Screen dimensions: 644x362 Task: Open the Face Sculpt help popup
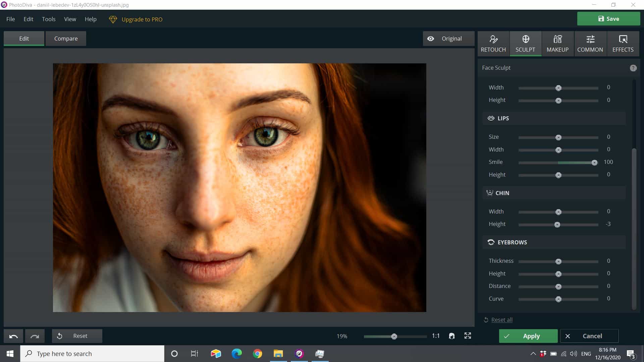[x=633, y=68]
